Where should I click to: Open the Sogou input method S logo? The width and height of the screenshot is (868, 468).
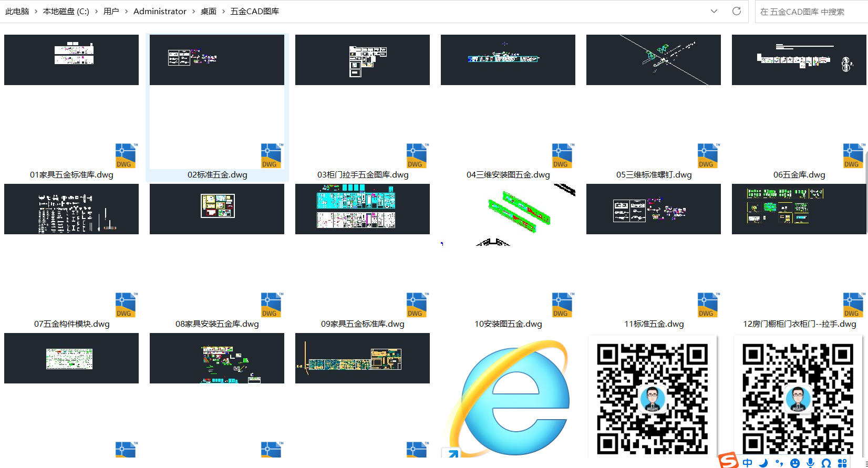(x=729, y=461)
